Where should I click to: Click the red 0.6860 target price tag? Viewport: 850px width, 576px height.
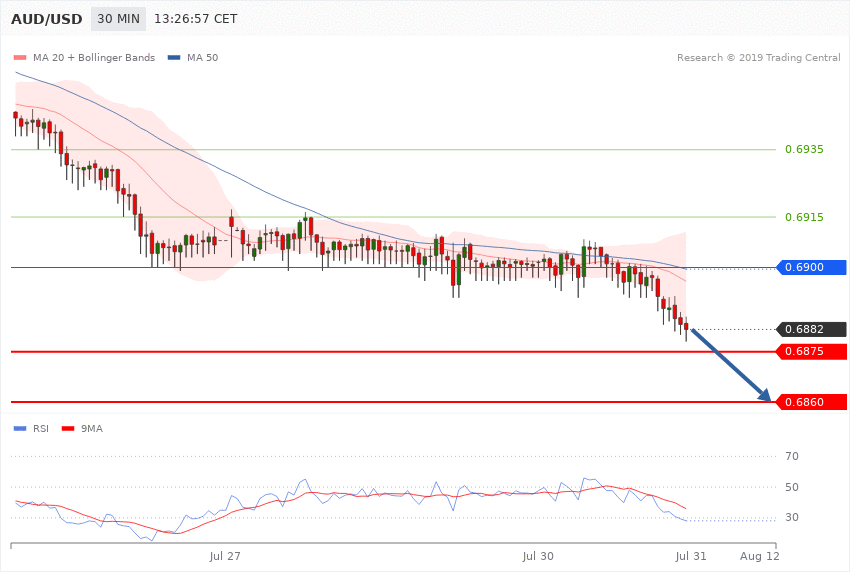point(812,403)
